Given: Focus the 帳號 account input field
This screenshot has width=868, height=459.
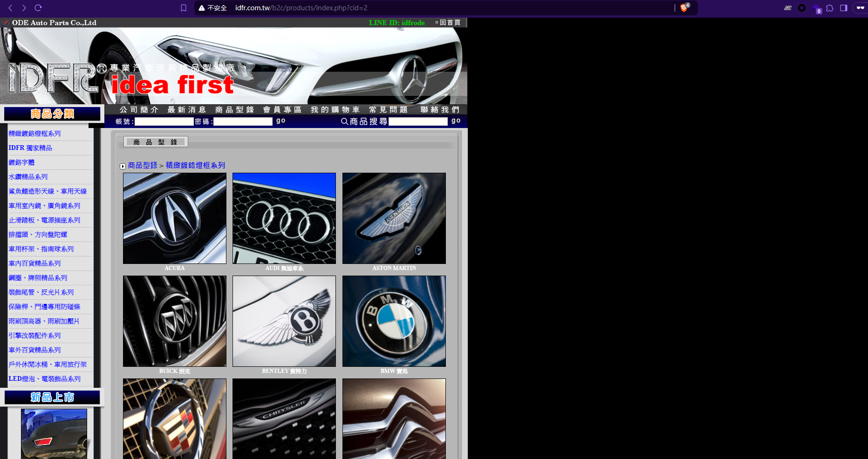Looking at the screenshot, I should click(x=164, y=121).
